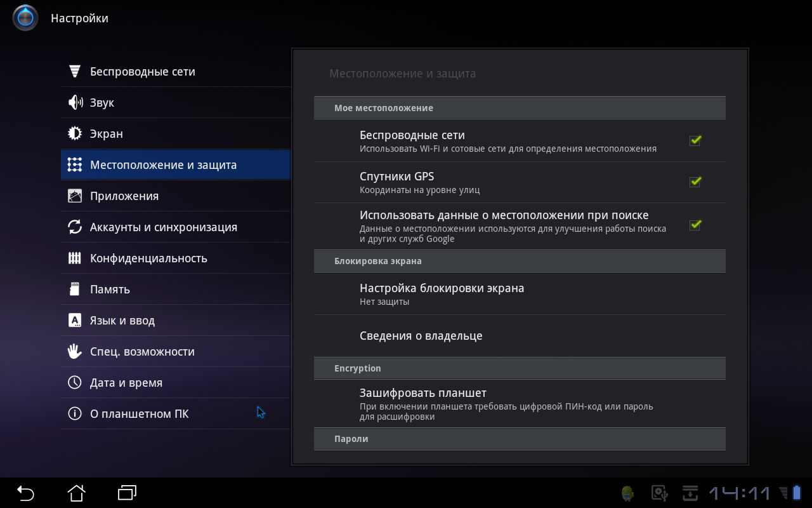This screenshot has height=508, width=812.
Task: Select Конфиденциальность in the settings list
Action: click(148, 258)
